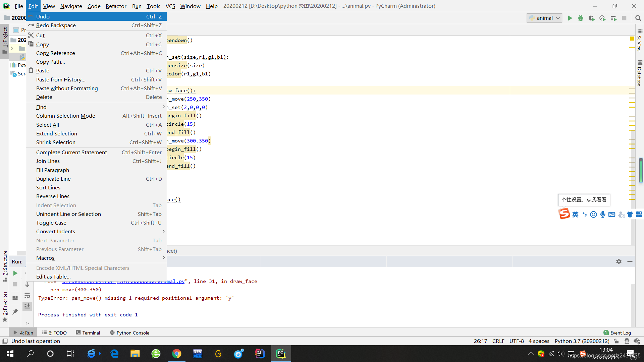Image resolution: width=644 pixels, height=362 pixels.
Task: Open Search Everywhere magnifier icon
Action: pos(638,18)
